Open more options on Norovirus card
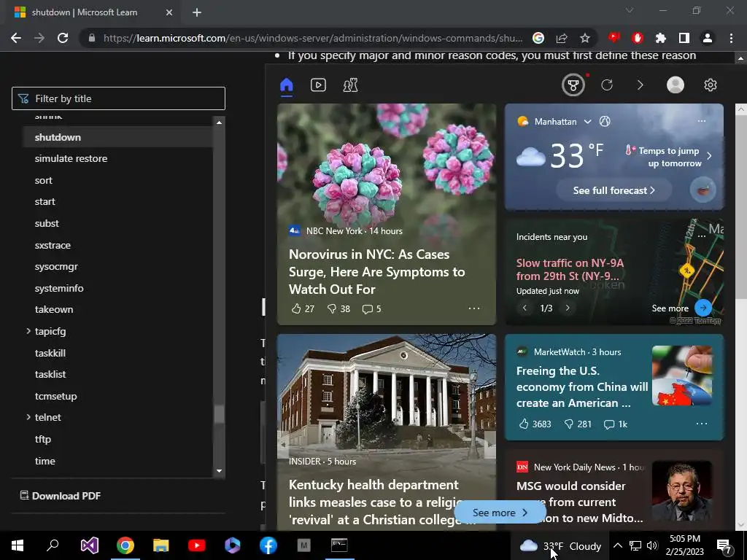This screenshot has height=560, width=747. pyautogui.click(x=474, y=308)
